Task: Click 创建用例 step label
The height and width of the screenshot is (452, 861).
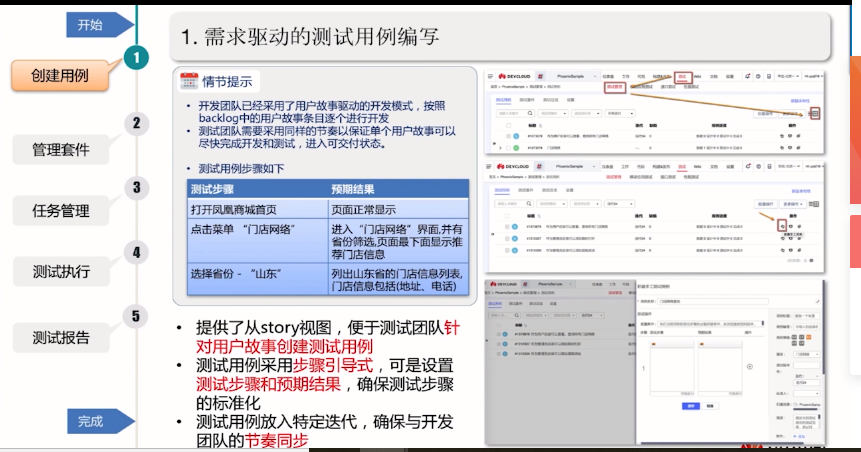Action: coord(60,75)
